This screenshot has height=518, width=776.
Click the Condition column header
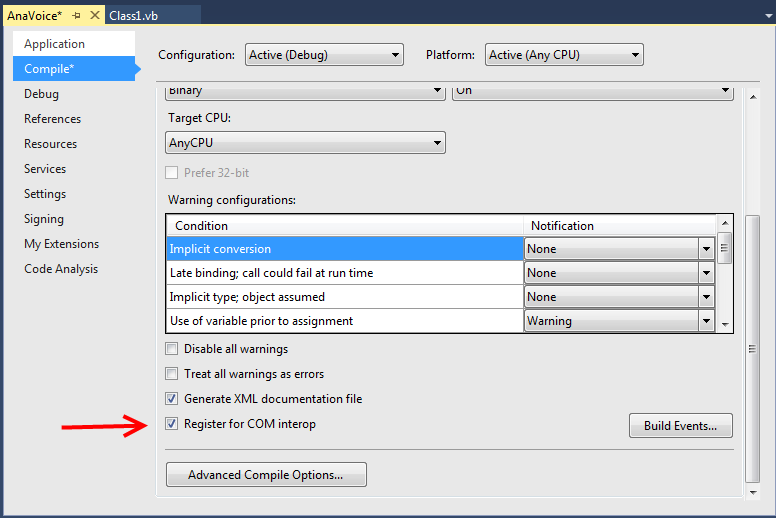coord(345,226)
